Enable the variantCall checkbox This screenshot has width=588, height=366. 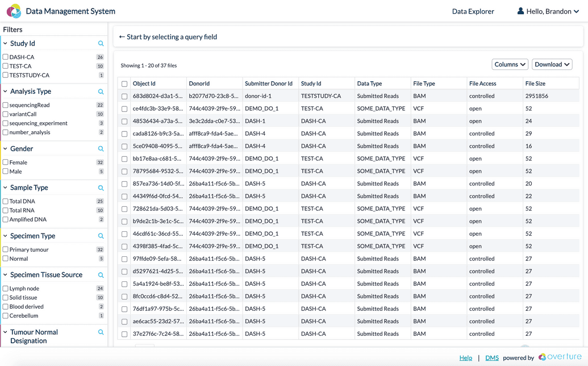[x=6, y=114]
